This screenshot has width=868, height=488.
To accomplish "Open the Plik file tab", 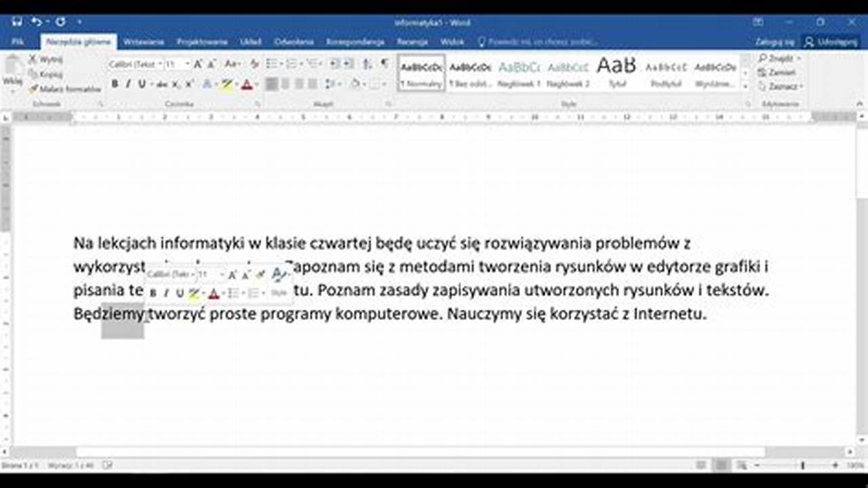I will [x=18, y=42].
